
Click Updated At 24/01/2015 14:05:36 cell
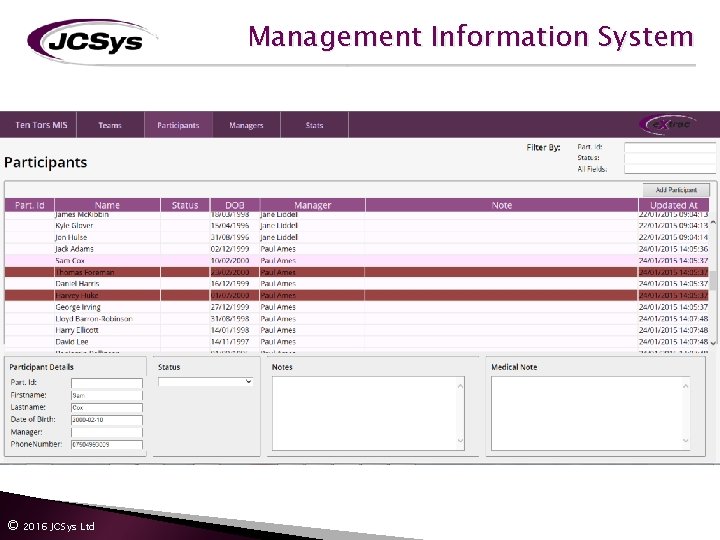[x=673, y=249]
